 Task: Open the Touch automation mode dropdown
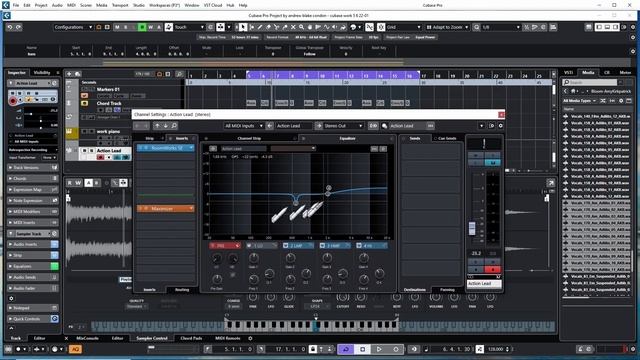click(189, 27)
